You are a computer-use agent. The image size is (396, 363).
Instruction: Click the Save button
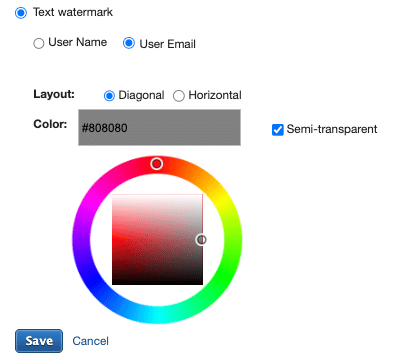click(39, 341)
